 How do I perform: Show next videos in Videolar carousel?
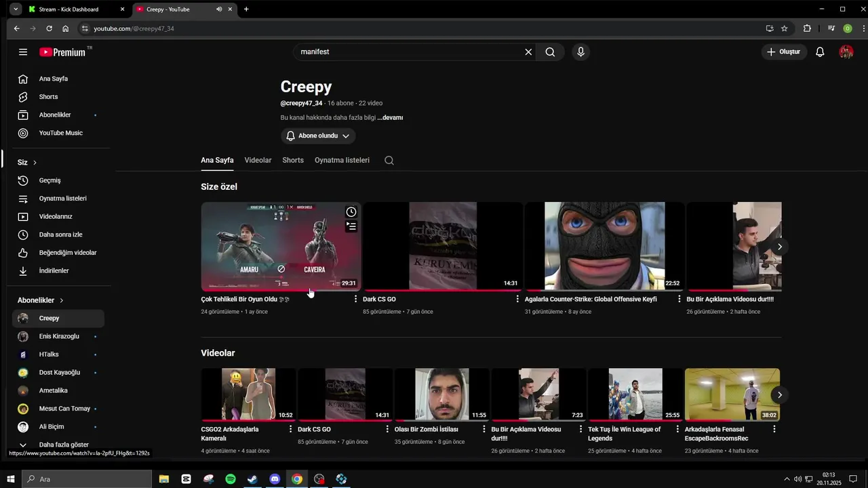[780, 394]
